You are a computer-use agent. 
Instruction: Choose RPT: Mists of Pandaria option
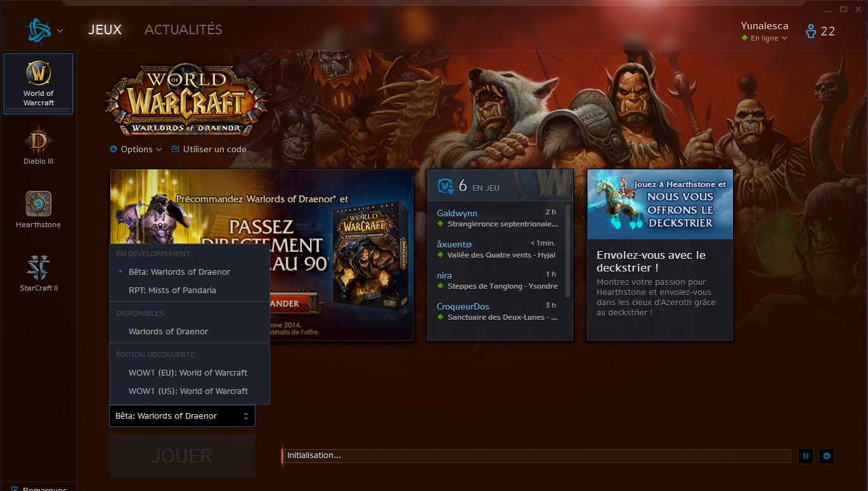[172, 290]
